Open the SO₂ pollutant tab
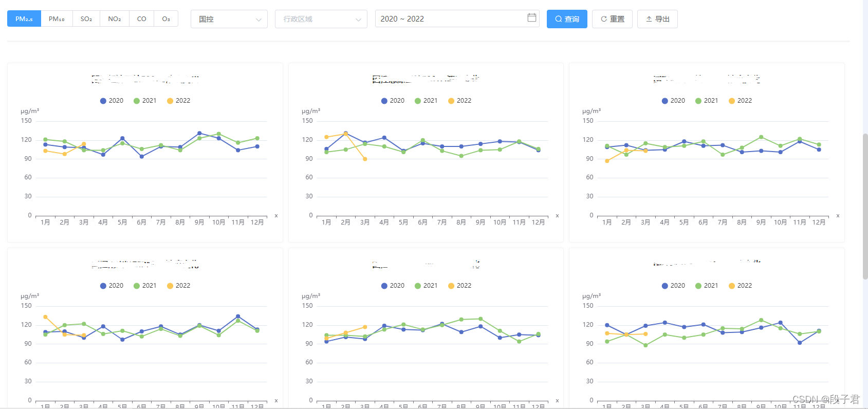Image resolution: width=868 pixels, height=409 pixels. (x=86, y=19)
